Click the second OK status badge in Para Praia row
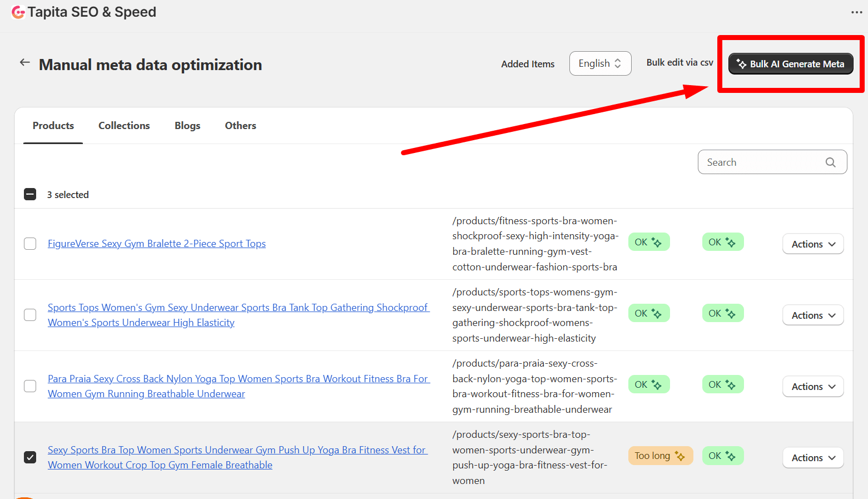This screenshot has width=868, height=499. coord(723,384)
